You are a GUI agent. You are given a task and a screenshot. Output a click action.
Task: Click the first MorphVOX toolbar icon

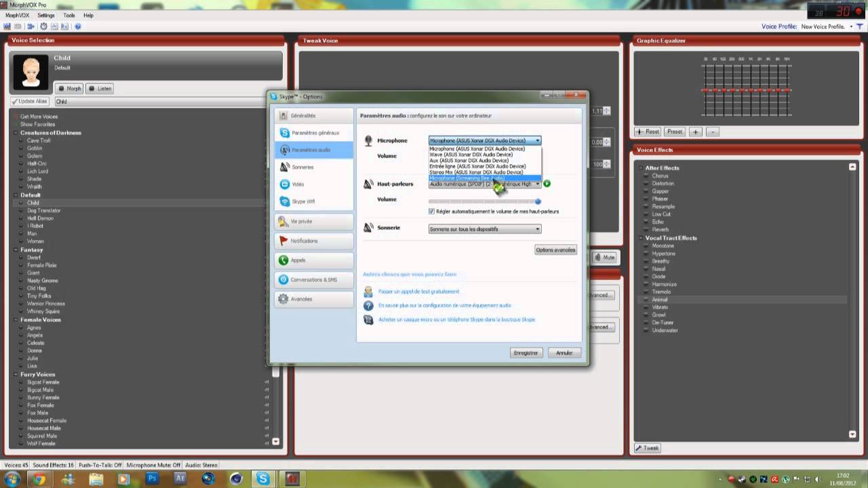click(x=7, y=26)
